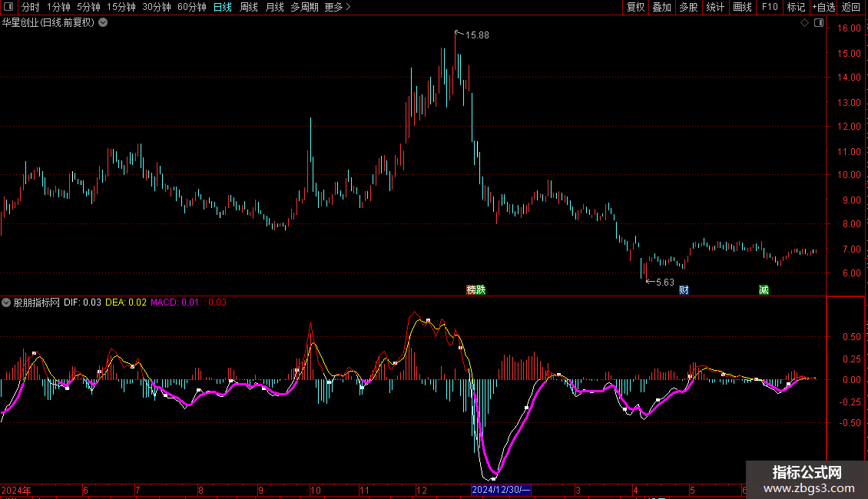The width and height of the screenshot is (868, 499).
Task: Click the 16.00 price axis label
Action: coord(849,28)
